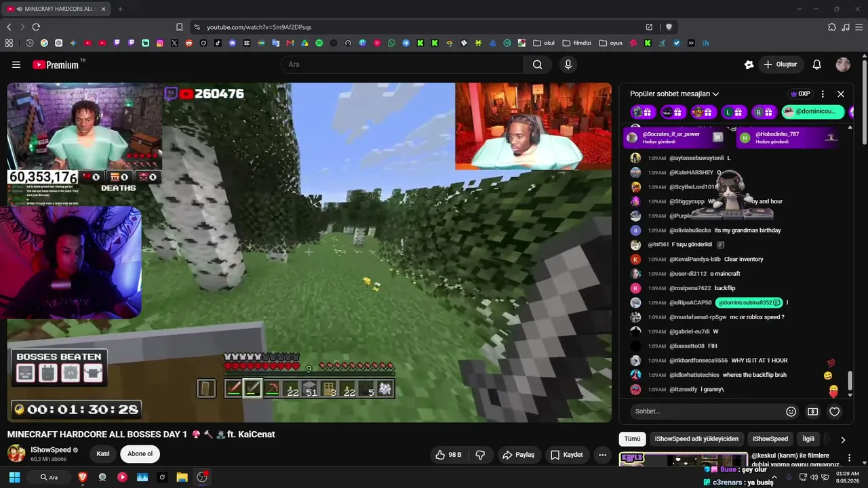This screenshot has width=868, height=488.
Task: Select the İlgili filter chip
Action: click(808, 439)
